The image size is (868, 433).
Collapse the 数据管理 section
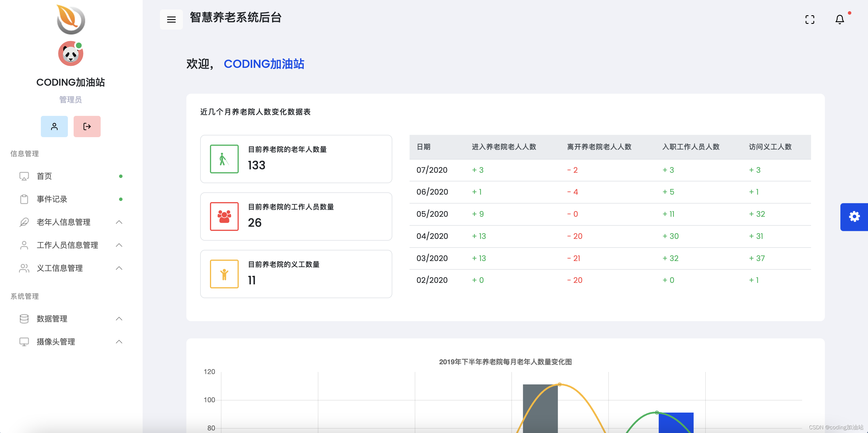[118, 319]
